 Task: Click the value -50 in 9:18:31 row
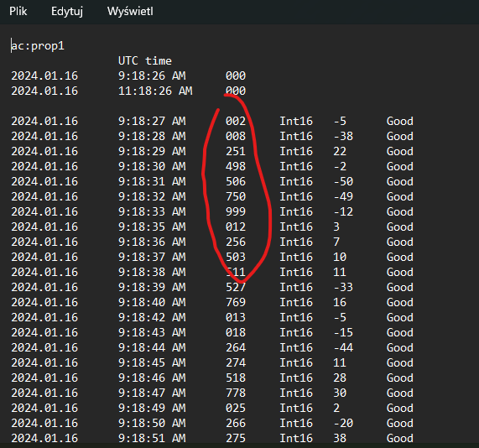click(343, 181)
